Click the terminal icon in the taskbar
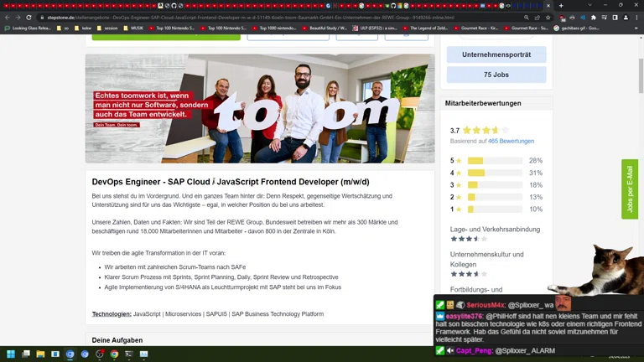 pos(128,354)
